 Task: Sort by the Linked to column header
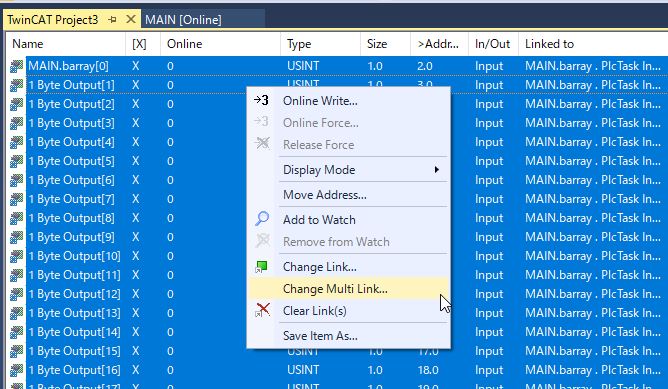(593, 44)
